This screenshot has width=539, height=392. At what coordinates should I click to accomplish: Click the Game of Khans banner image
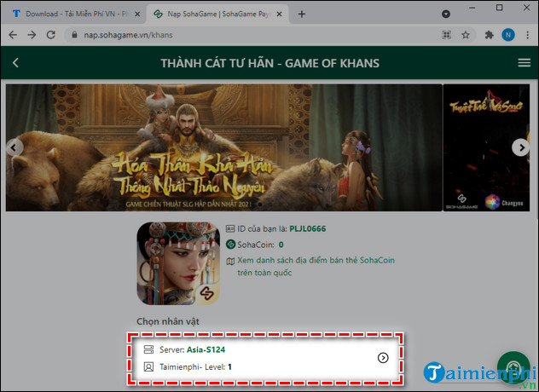pos(223,147)
